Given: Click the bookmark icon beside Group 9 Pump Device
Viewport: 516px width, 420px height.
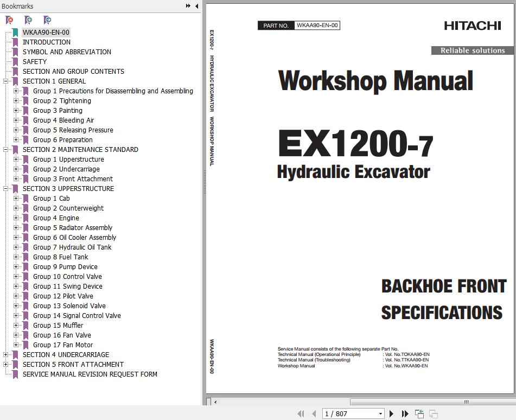Looking at the screenshot, I should click(x=26, y=267).
